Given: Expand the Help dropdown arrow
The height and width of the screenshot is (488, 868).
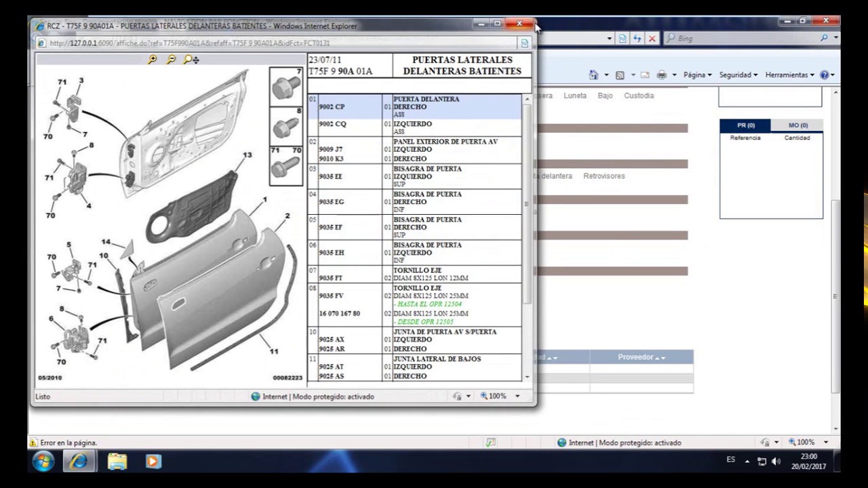Looking at the screenshot, I should (x=833, y=75).
